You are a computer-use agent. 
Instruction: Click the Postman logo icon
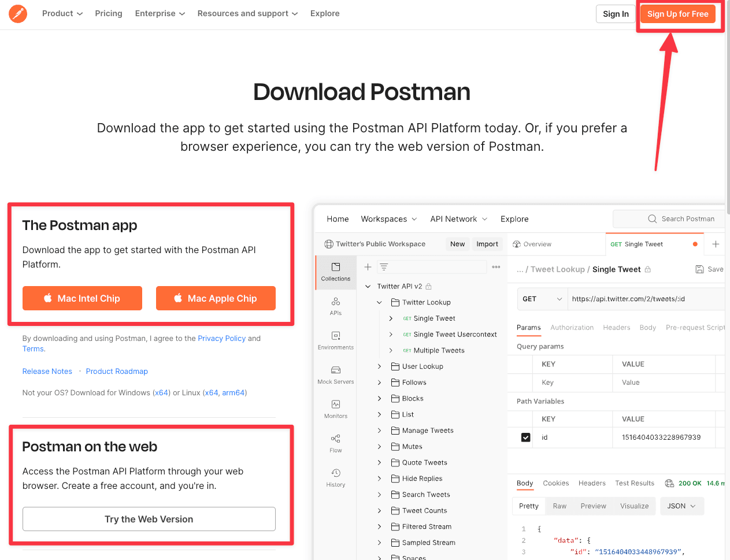(18, 13)
